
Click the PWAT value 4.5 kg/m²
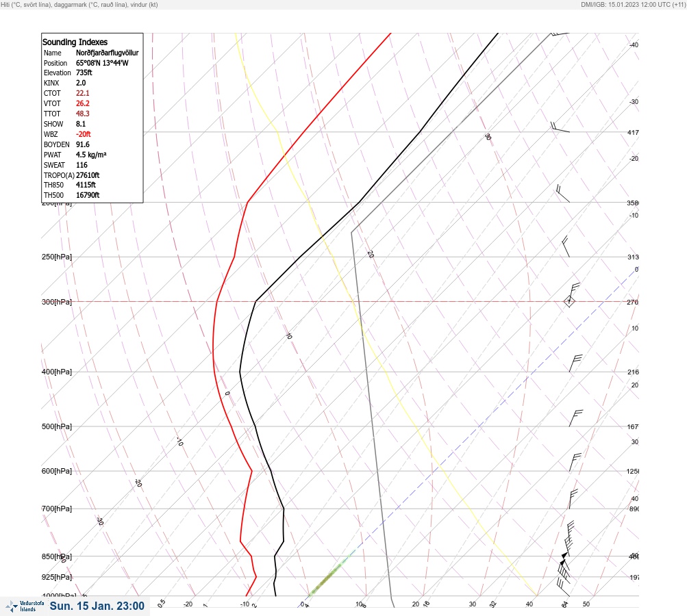(x=91, y=155)
